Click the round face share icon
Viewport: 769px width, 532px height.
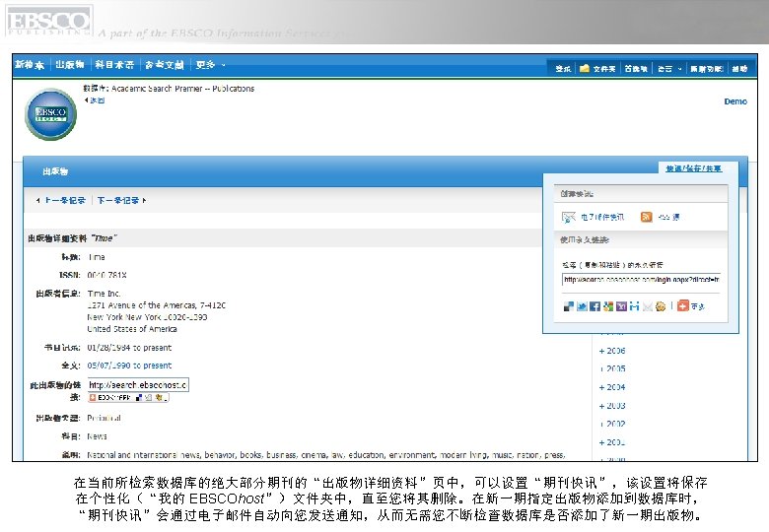click(x=661, y=306)
